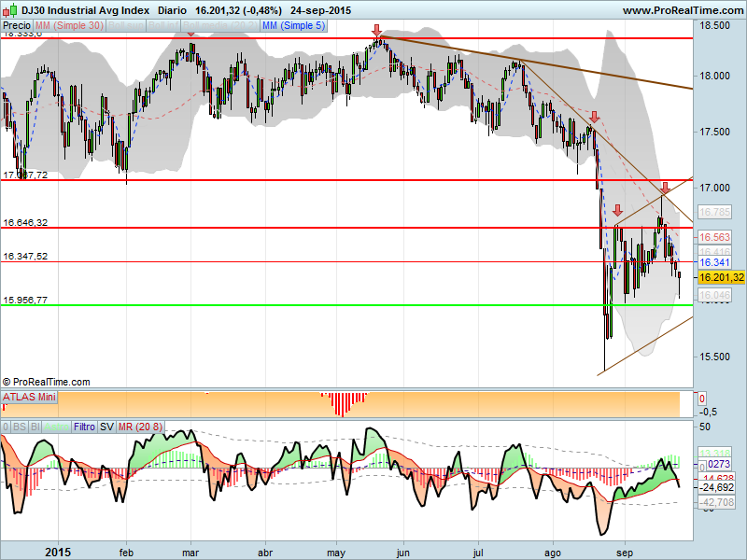Click the 15.956,77 support line label
Image resolution: width=747 pixels, height=560 pixels.
(25, 300)
